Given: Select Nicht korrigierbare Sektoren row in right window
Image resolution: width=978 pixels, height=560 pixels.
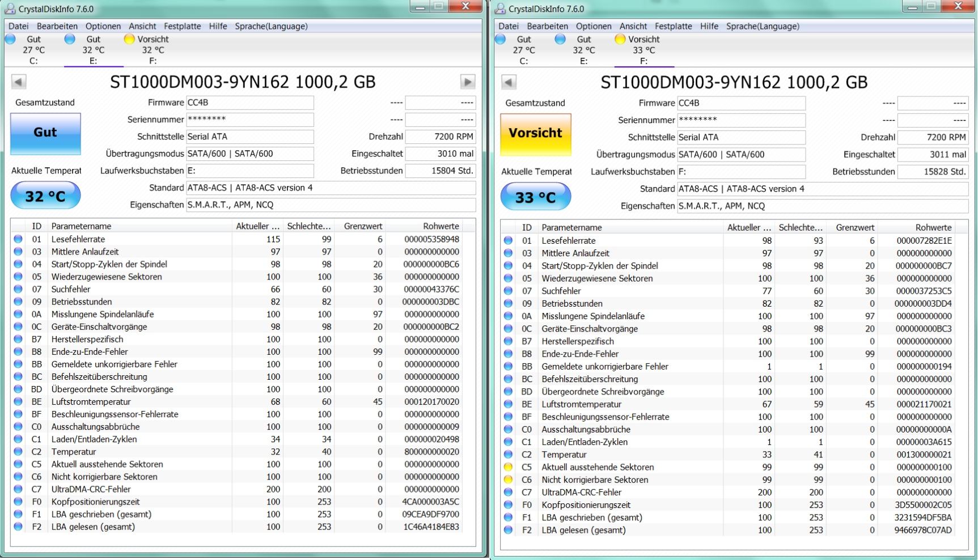Looking at the screenshot, I should coord(727,480).
